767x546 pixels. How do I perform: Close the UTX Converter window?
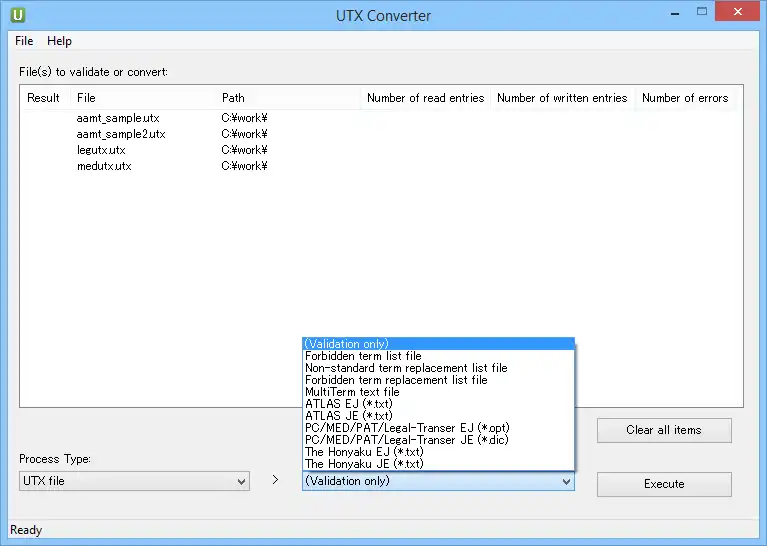pos(738,12)
